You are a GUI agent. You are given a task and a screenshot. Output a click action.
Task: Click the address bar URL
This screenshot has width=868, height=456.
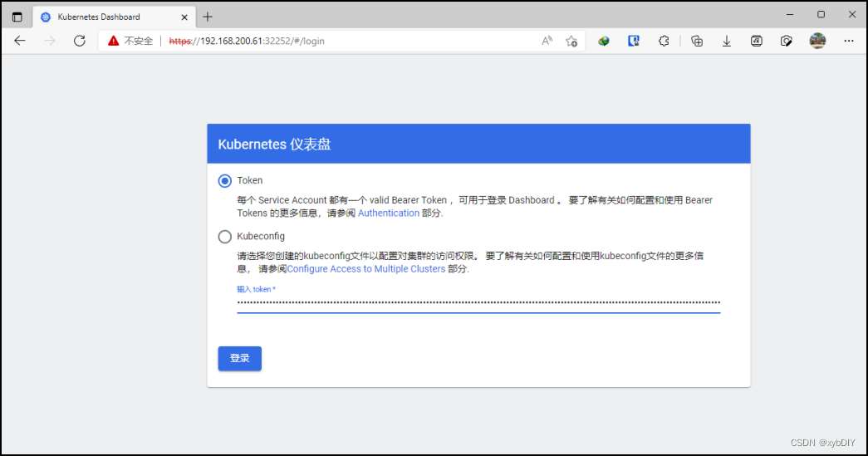tap(247, 41)
